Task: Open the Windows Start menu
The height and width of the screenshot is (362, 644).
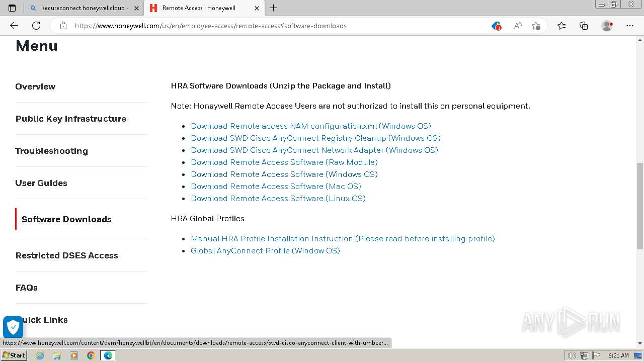Action: tap(14, 355)
